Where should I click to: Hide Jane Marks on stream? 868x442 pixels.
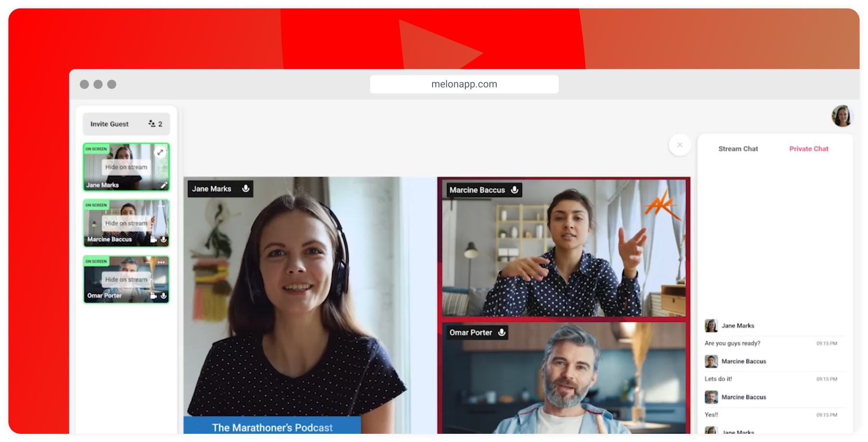point(126,167)
